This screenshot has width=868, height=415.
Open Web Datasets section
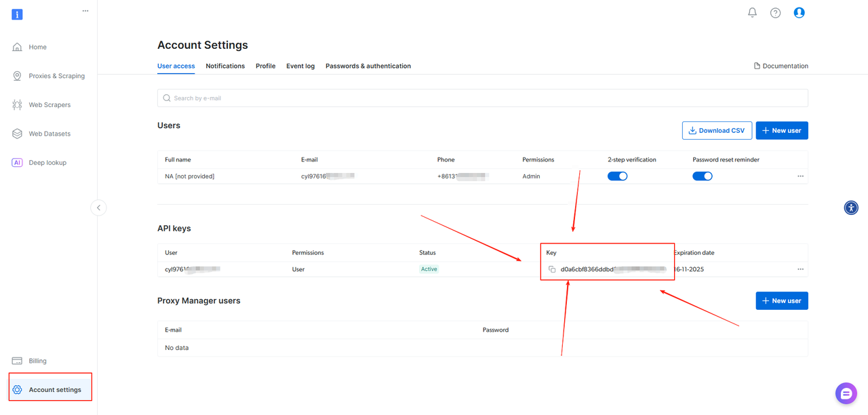49,134
